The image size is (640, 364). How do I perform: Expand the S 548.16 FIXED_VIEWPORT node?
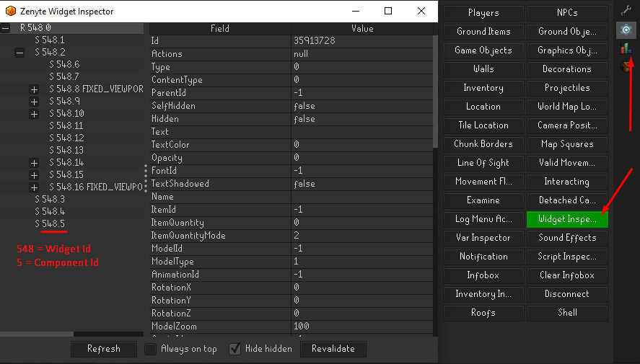(34, 187)
